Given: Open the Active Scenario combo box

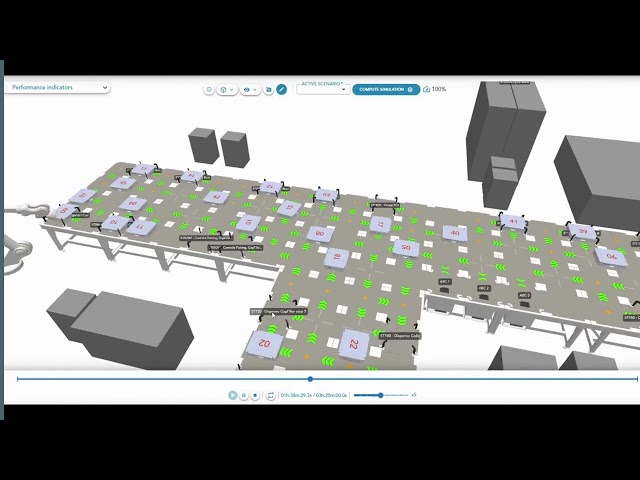Looking at the screenshot, I should (x=323, y=89).
